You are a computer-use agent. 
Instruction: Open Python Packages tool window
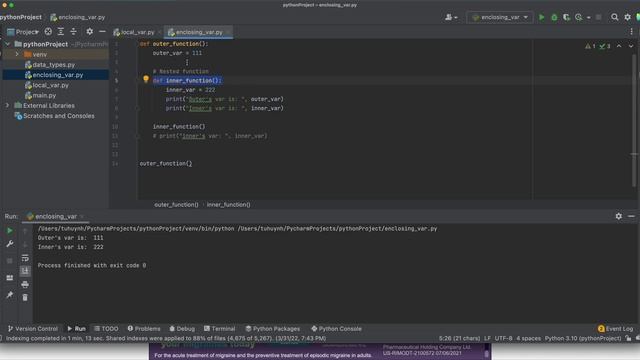click(x=273, y=329)
